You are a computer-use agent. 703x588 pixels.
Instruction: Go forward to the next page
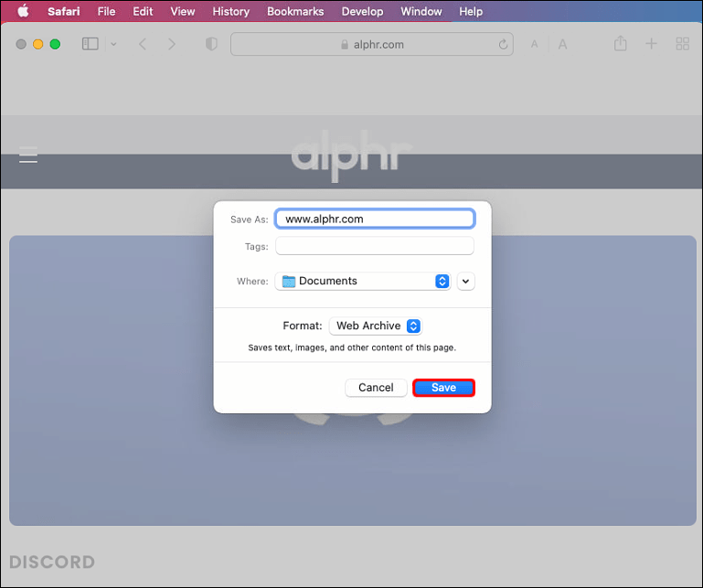(171, 44)
